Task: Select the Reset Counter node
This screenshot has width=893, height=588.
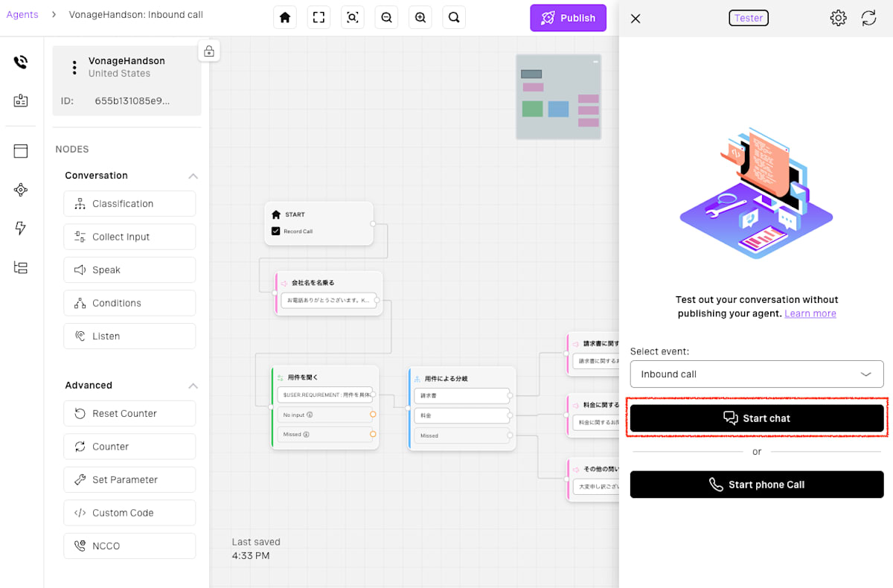Action: (129, 414)
